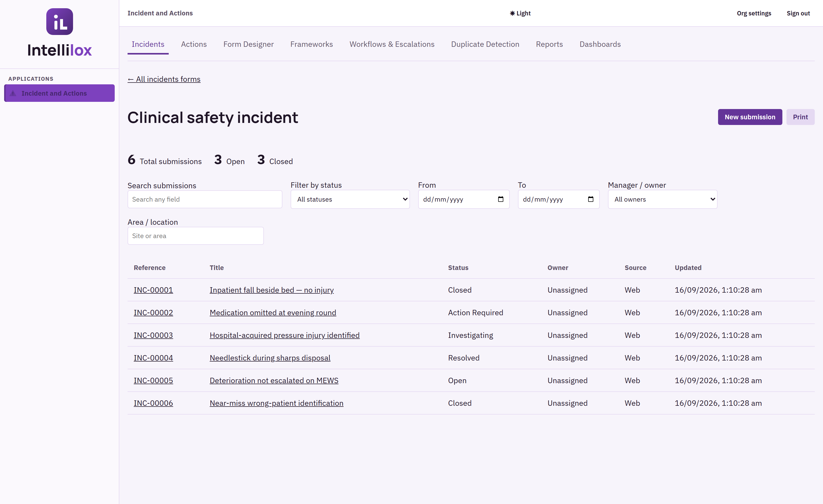Open the Dashboards tab
Screen dimensions: 823x504
[x=600, y=44]
